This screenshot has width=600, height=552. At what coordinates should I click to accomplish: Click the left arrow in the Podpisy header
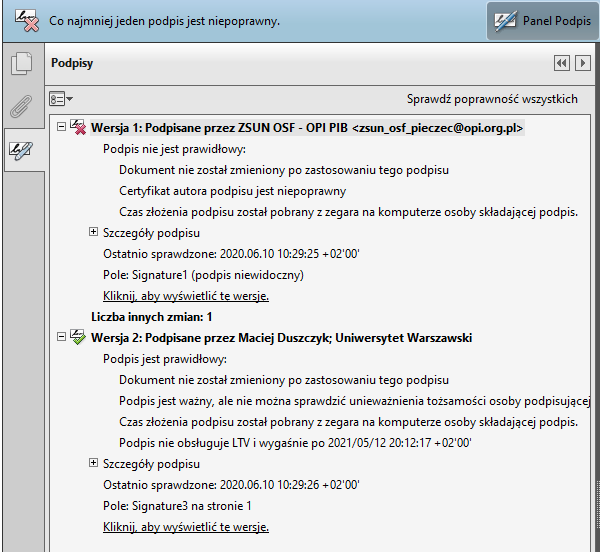coord(561,63)
